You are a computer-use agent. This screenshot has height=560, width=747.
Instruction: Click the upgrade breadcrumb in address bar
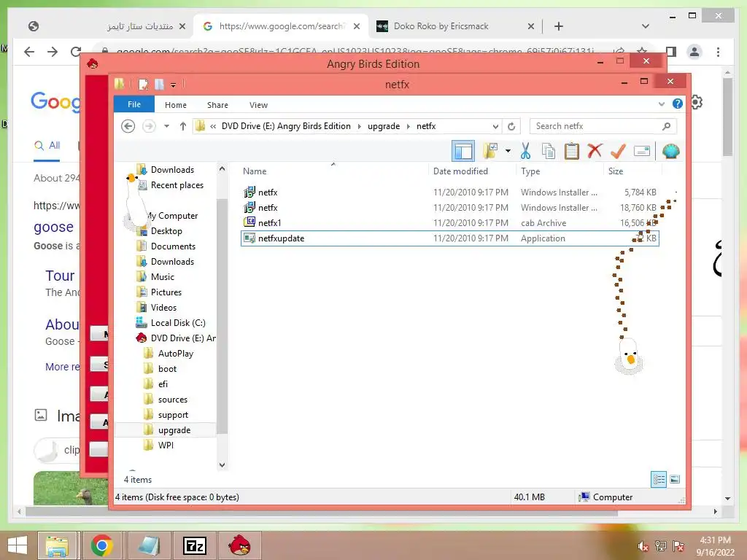(384, 126)
